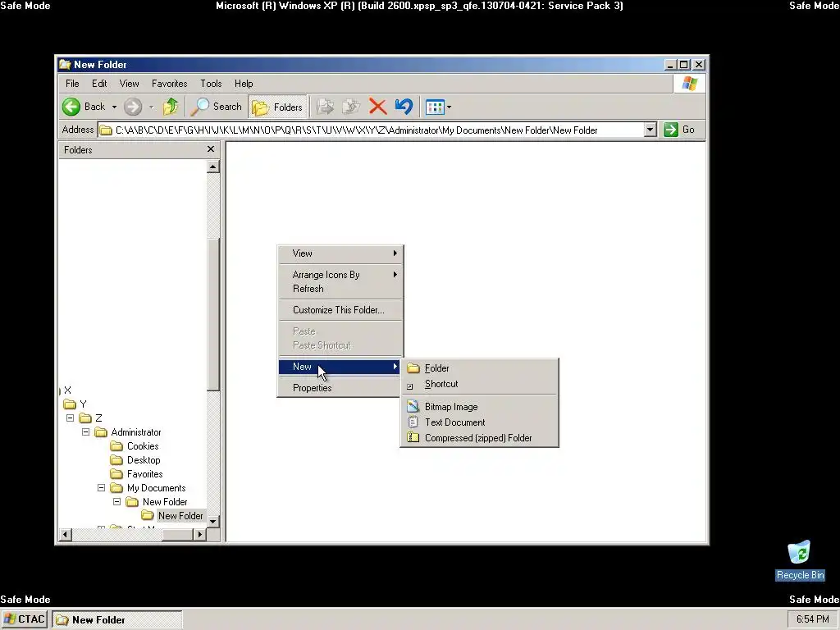The height and width of the screenshot is (630, 840).
Task: Open the File menu
Action: [x=72, y=84]
